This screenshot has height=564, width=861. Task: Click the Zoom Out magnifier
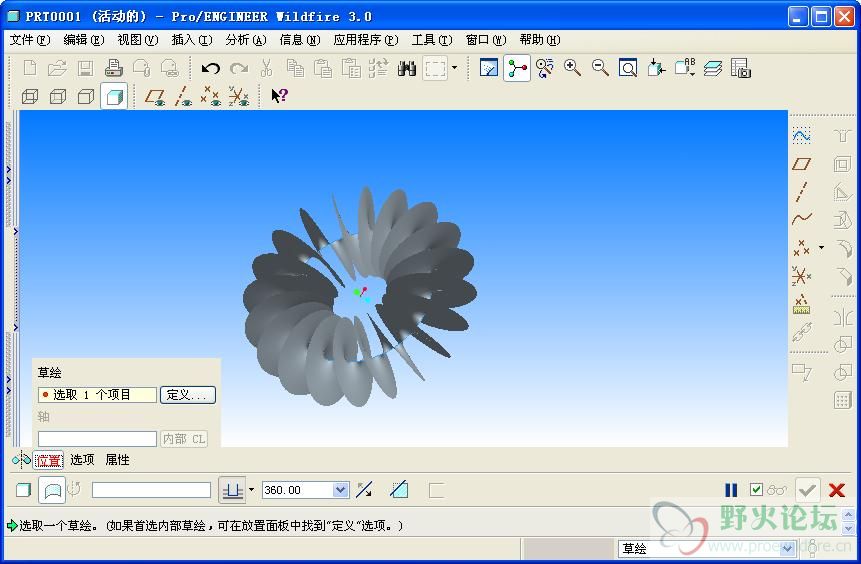coord(600,68)
